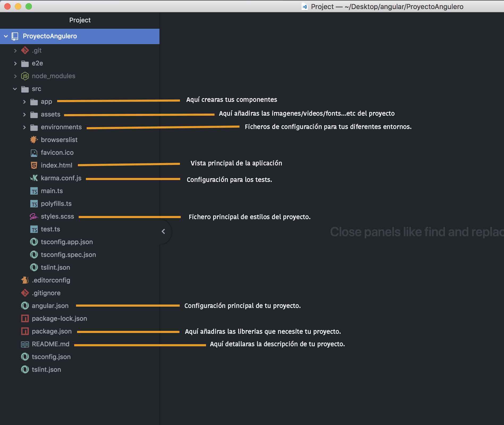Viewport: 504px width, 425px height.
Task: Expand the app folder chevron
Action: 24,102
